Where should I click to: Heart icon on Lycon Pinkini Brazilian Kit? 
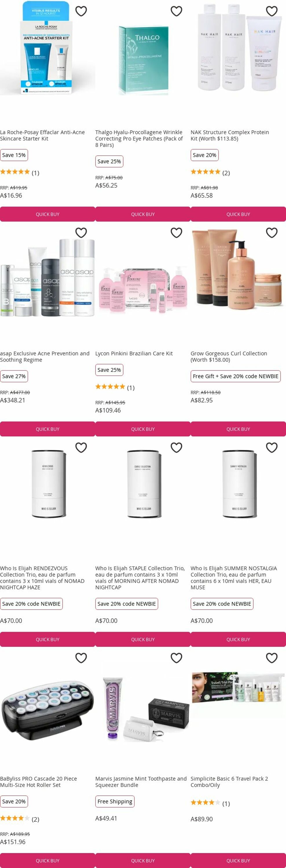176,233
